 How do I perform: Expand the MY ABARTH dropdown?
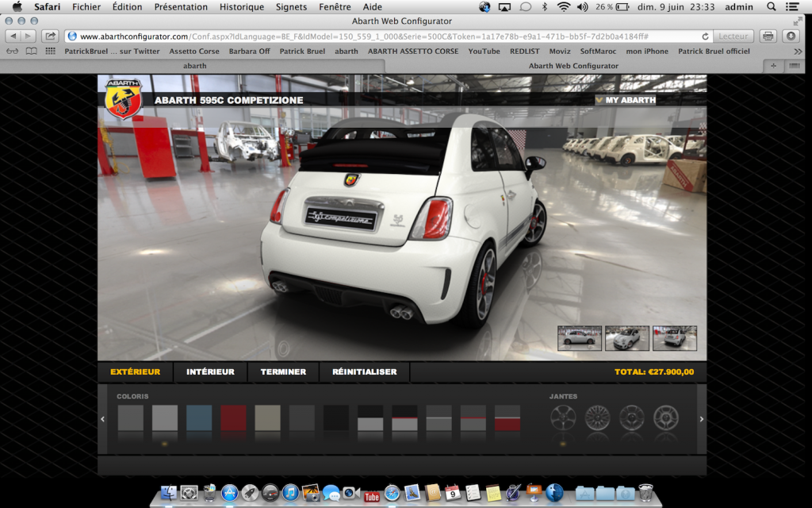coord(626,100)
